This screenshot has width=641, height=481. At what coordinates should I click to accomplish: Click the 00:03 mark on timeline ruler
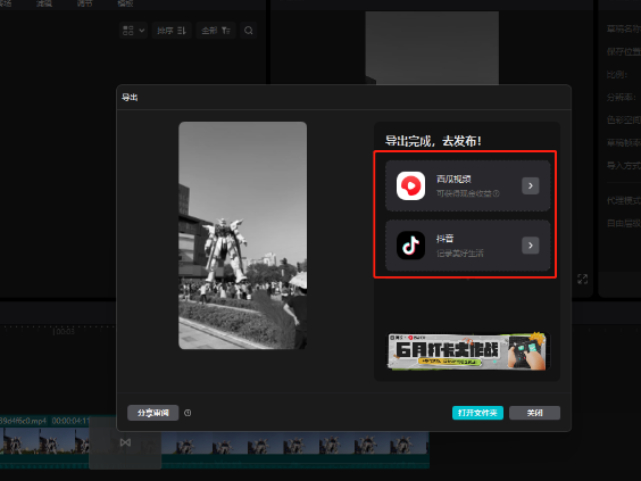coord(64,331)
